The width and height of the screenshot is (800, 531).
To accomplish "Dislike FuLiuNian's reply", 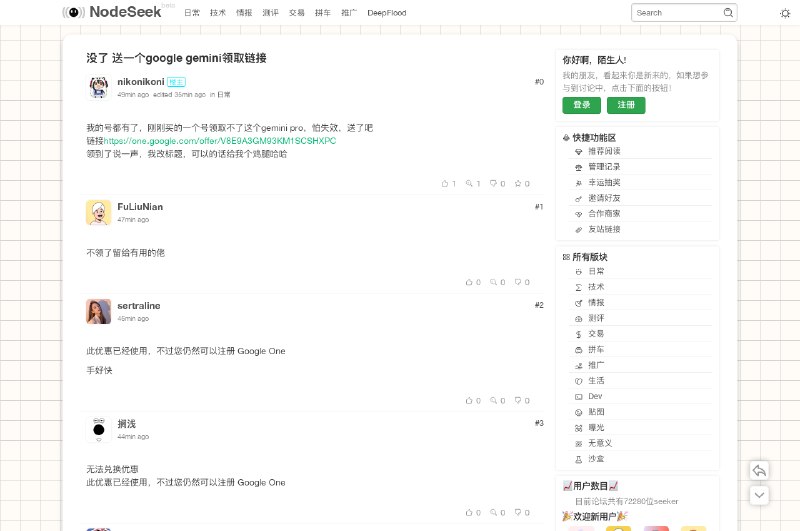I will point(518,282).
